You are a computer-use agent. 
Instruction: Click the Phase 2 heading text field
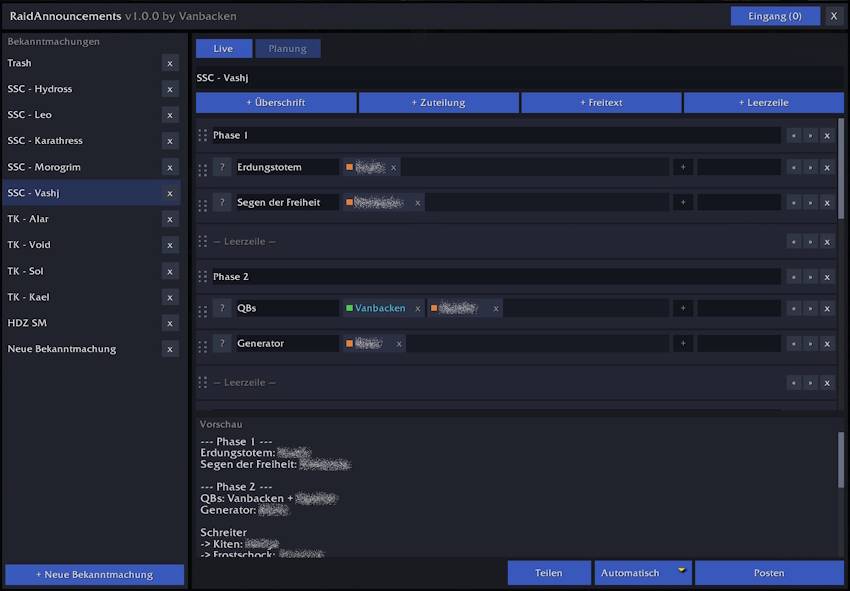(x=495, y=277)
